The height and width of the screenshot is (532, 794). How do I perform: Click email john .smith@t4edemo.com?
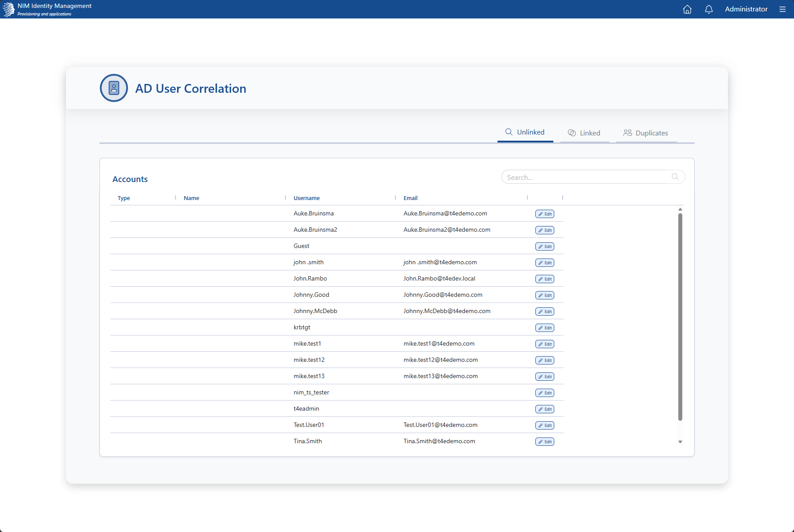pos(440,262)
